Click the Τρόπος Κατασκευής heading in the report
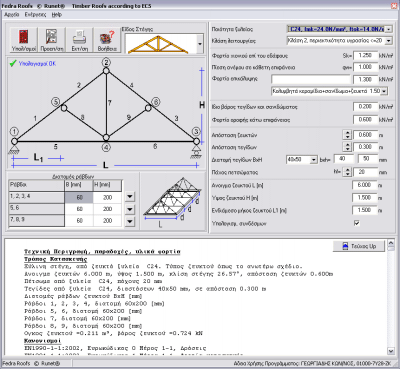This screenshot has height=369, width=400. coord(56,259)
